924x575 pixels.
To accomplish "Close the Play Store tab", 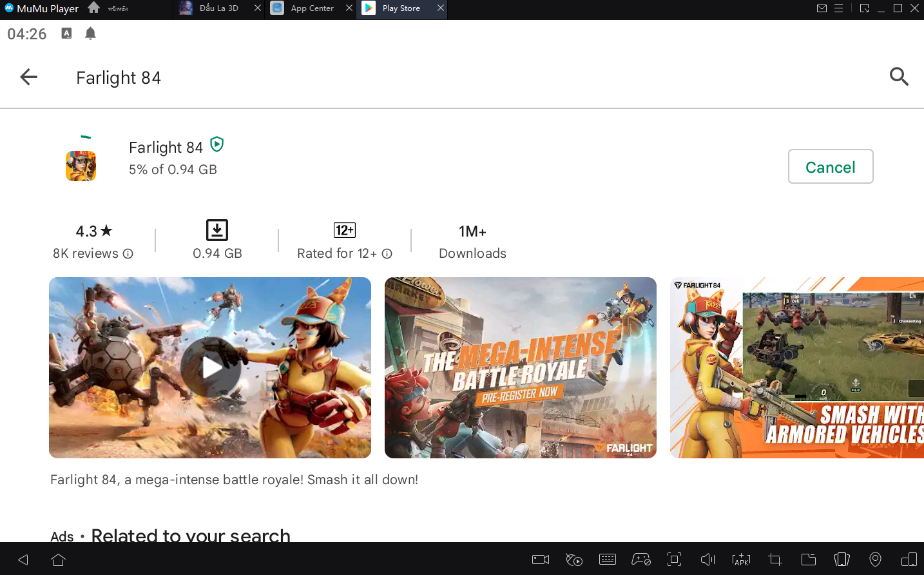I will [441, 8].
